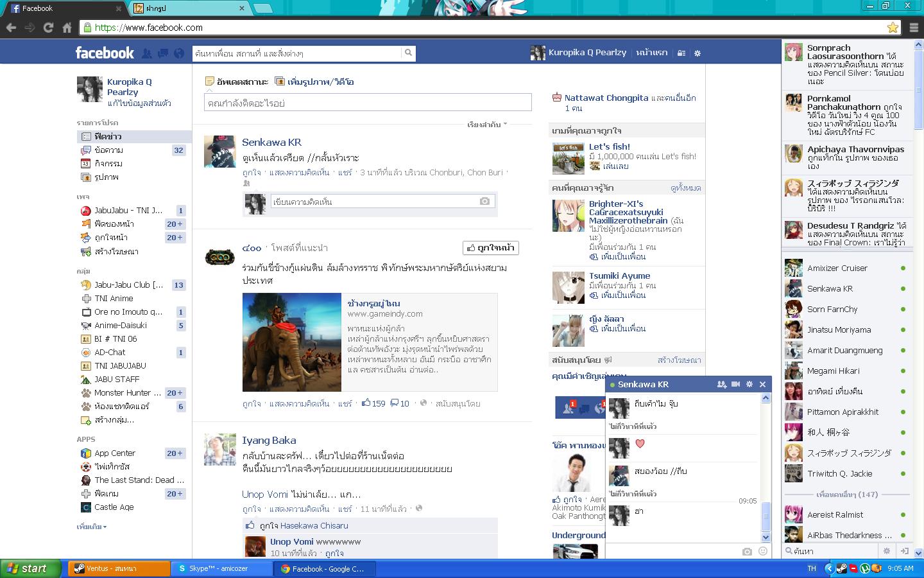Click แก้ไขข้อมูลส่วนตัว under the profile name
Image resolution: width=924 pixels, height=578 pixels.
click(139, 103)
